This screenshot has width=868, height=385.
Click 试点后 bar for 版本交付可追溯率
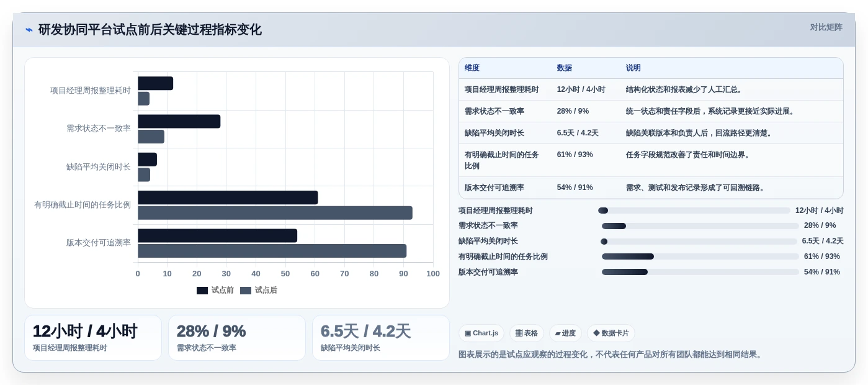272,251
